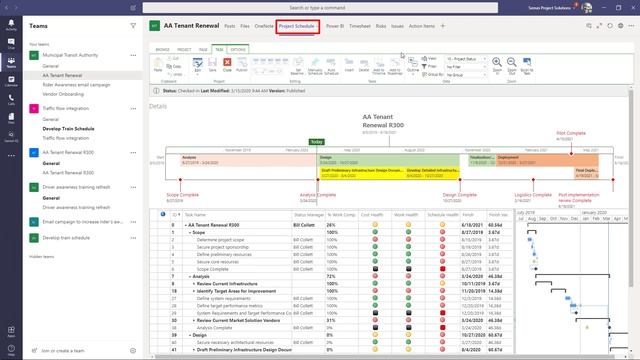This screenshot has width=640, height=360.
Task: Click the globe website icon in header
Action: pos(620,26)
